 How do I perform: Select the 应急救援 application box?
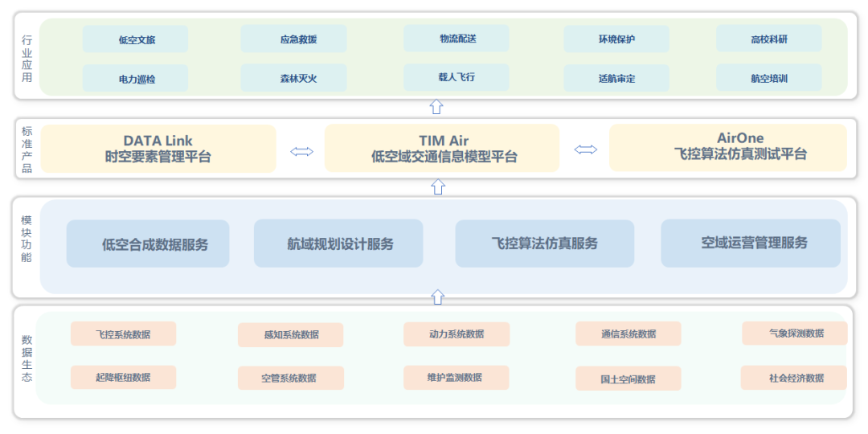coord(293,39)
